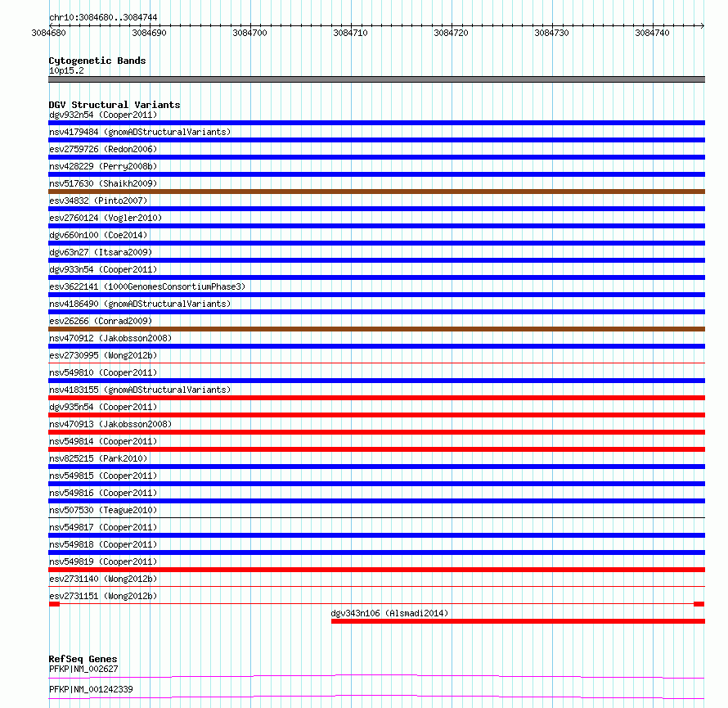The height and width of the screenshot is (708, 728).
Task: Click dgv63n27 (Itsara2009) label
Action: pyautogui.click(x=101, y=252)
